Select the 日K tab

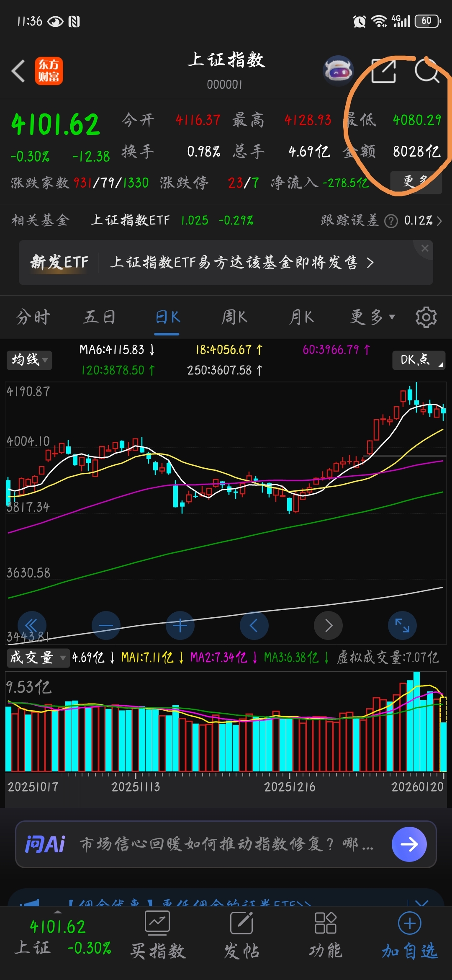(x=167, y=317)
